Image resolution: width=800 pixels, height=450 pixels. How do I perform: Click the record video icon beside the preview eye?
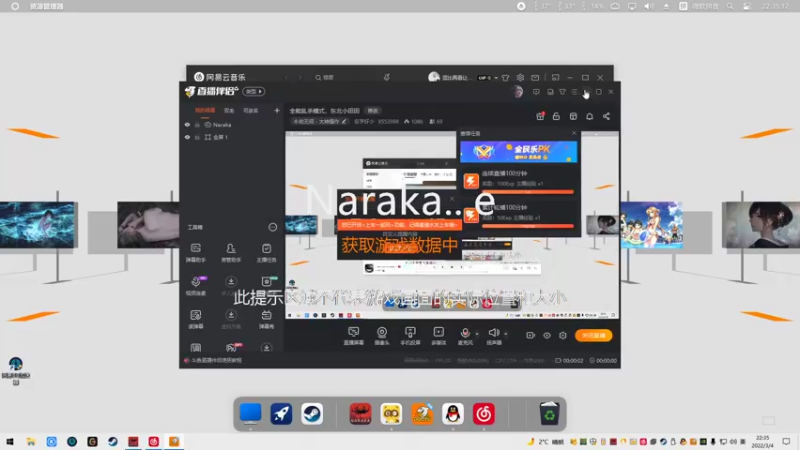(x=531, y=335)
